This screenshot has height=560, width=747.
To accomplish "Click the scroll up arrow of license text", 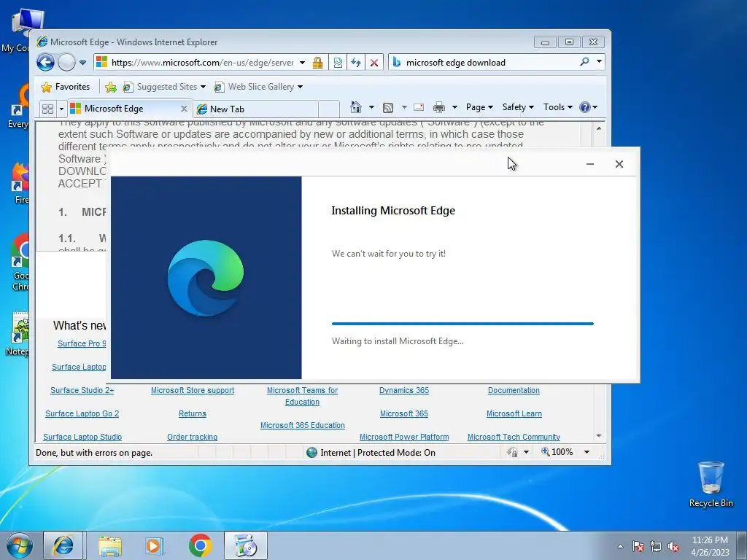I will [x=599, y=128].
